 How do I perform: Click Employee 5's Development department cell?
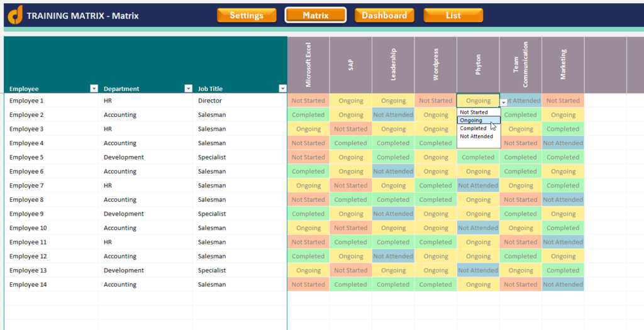(x=145, y=157)
